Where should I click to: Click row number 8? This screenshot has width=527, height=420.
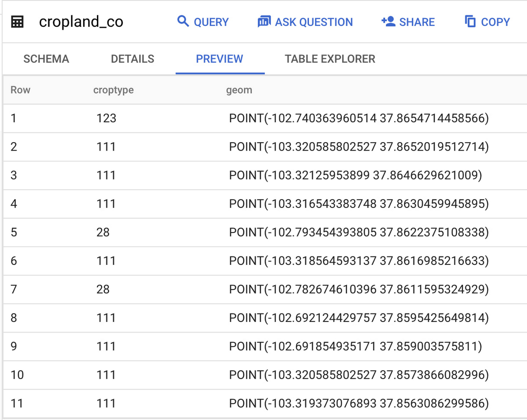tap(14, 318)
